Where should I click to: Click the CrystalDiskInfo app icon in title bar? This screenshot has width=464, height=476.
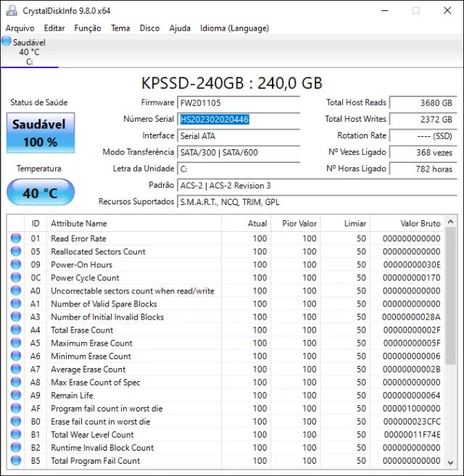tap(12, 11)
